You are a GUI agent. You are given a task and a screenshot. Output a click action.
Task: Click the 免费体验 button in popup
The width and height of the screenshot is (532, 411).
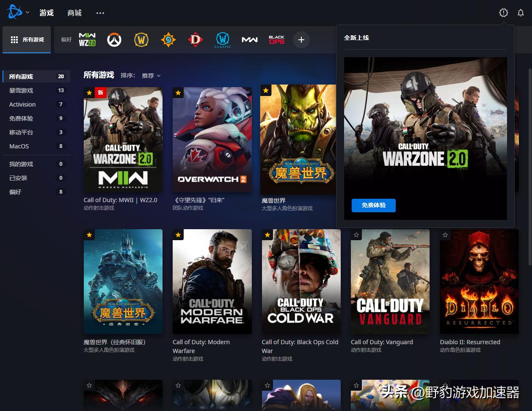tap(374, 205)
